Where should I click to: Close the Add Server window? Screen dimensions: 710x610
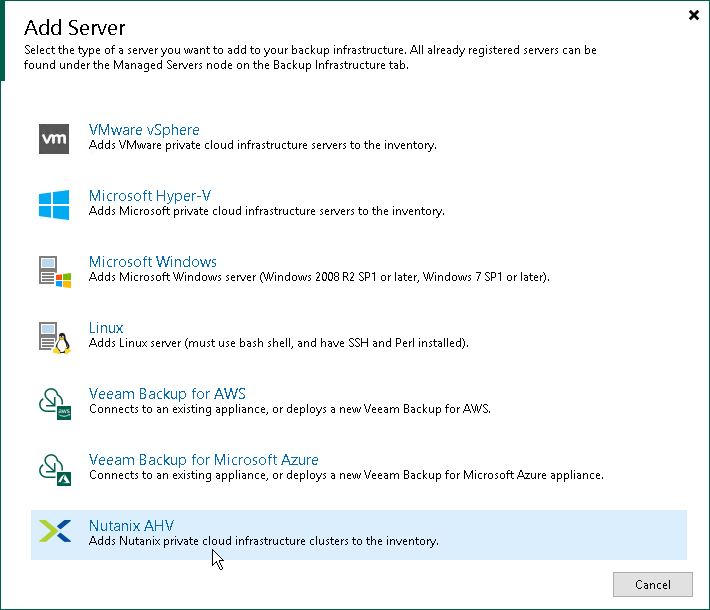click(x=693, y=15)
